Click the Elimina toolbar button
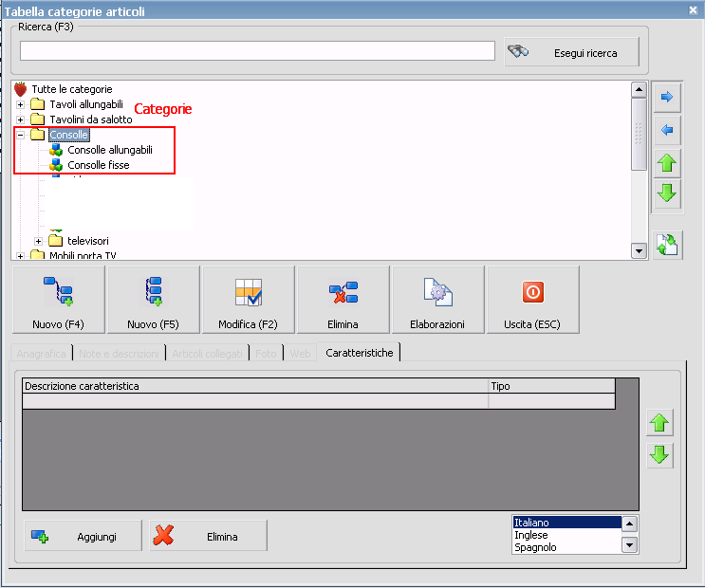The image size is (705, 588). pos(343,300)
